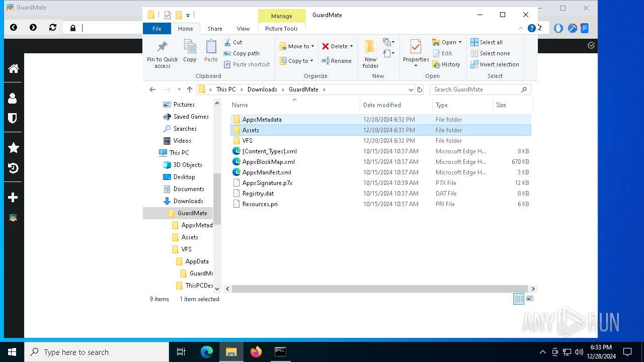Click Select none in ribbon
The width and height of the screenshot is (644, 362).
point(490,53)
